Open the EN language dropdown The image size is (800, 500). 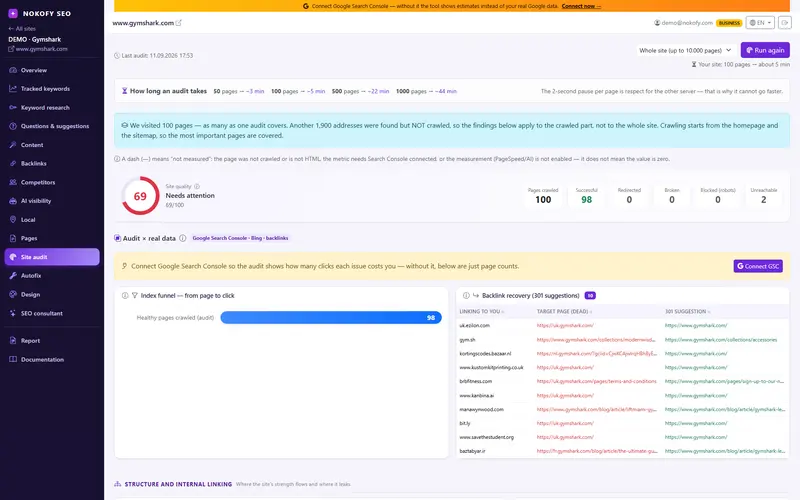[760, 23]
